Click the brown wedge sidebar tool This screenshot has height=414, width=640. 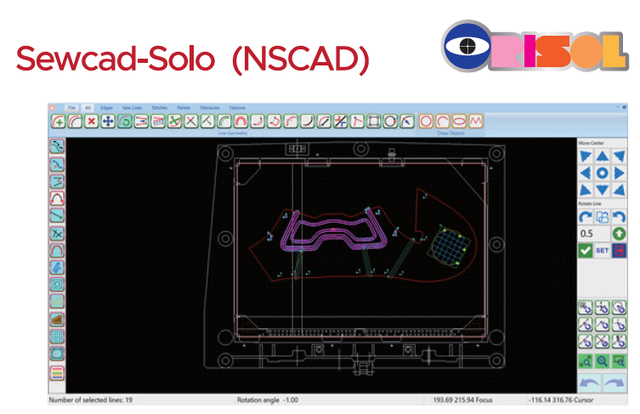(x=57, y=319)
